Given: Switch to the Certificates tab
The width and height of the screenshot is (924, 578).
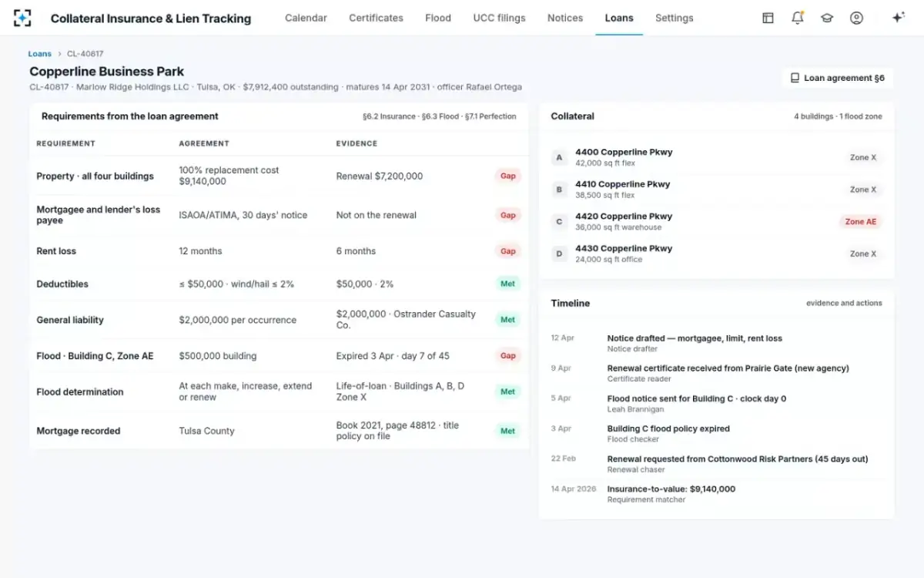Looking at the screenshot, I should (x=376, y=18).
